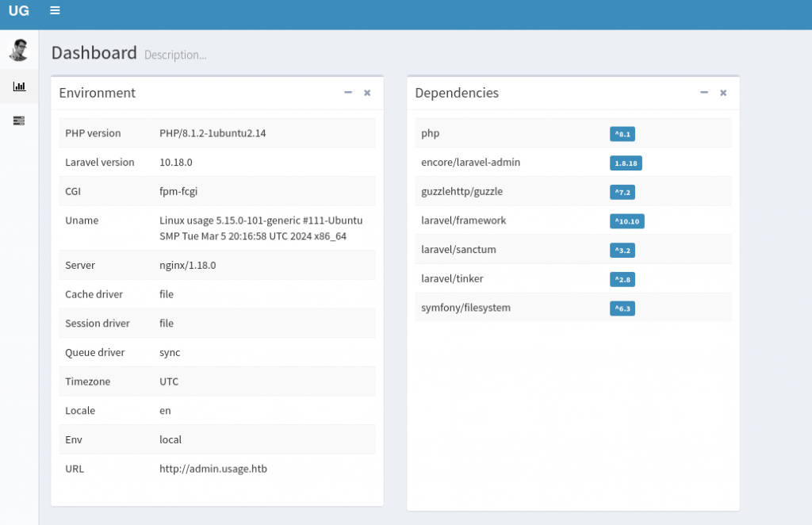The image size is (812, 525).
Task: Collapse the Dependencies panel
Action: point(703,93)
